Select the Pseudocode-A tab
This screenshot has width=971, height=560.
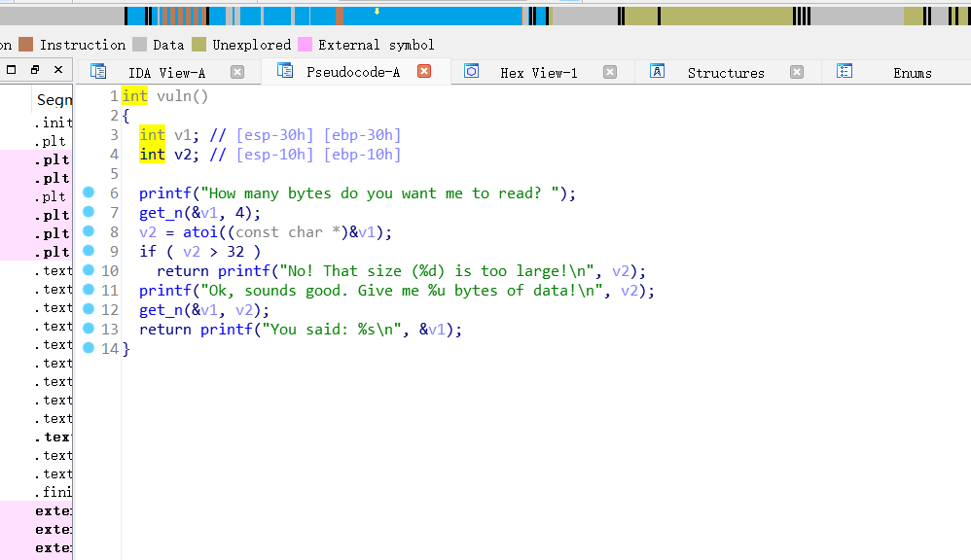353,72
